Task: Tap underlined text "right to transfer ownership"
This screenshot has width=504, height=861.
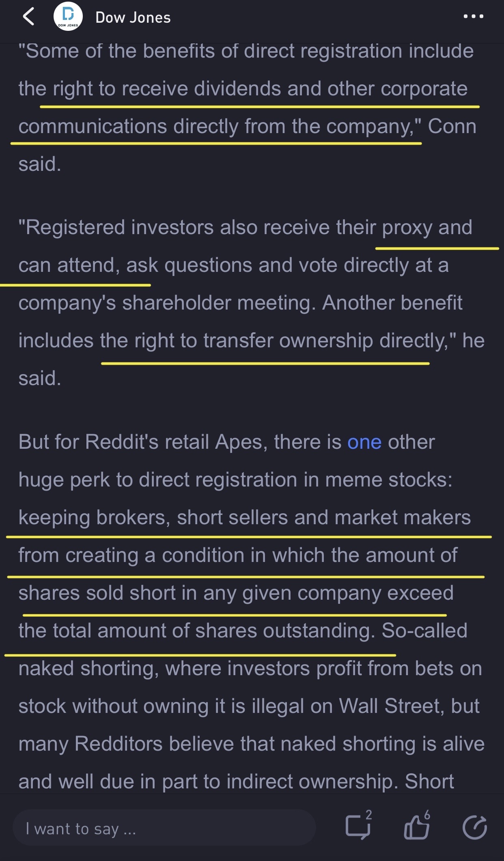Action: tap(254, 340)
